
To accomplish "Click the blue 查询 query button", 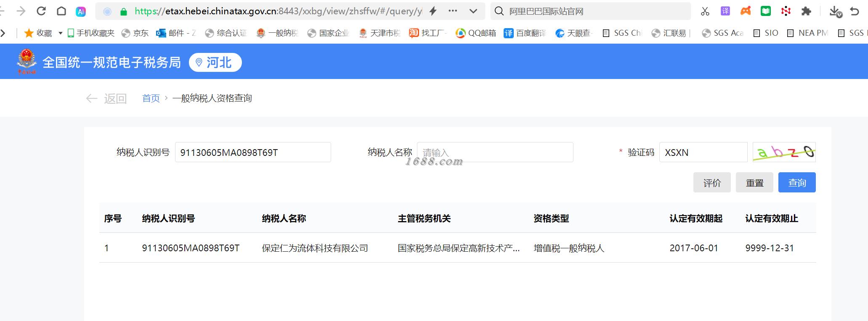I will point(797,182).
